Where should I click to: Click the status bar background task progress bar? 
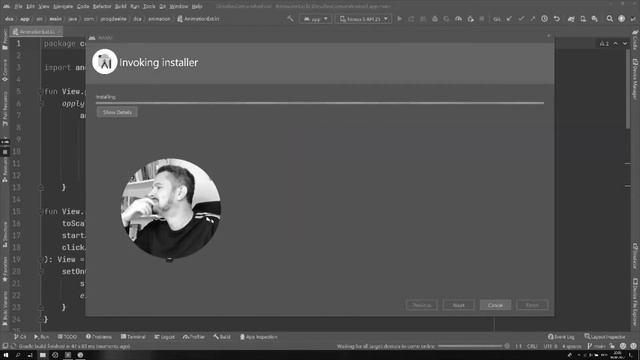(x=470, y=346)
